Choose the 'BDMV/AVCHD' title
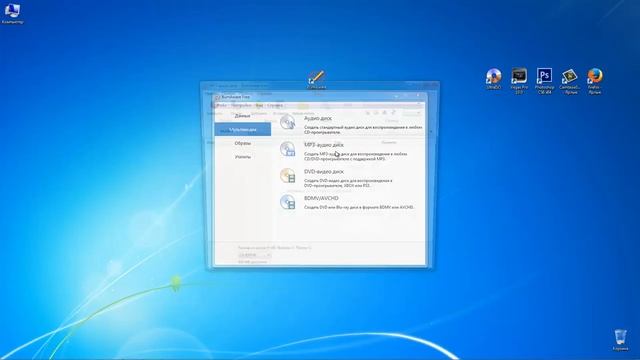Viewport: 640px width, 360px height. tap(321, 198)
